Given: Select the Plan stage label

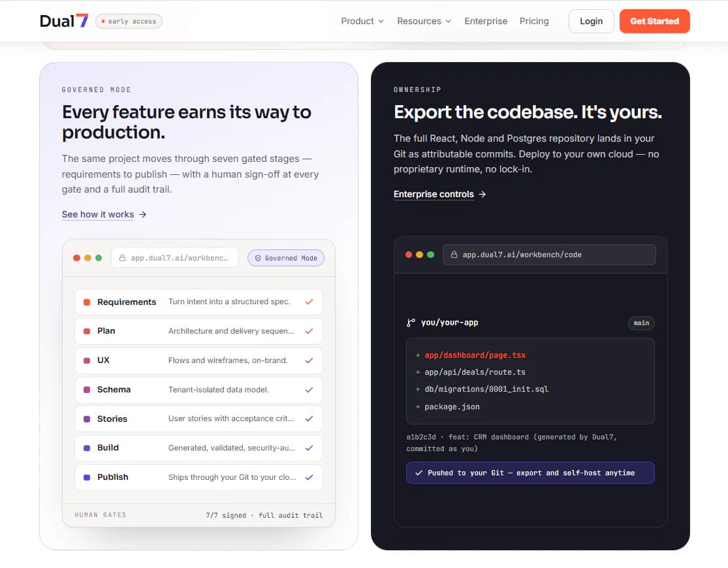Looking at the screenshot, I should [x=106, y=330].
